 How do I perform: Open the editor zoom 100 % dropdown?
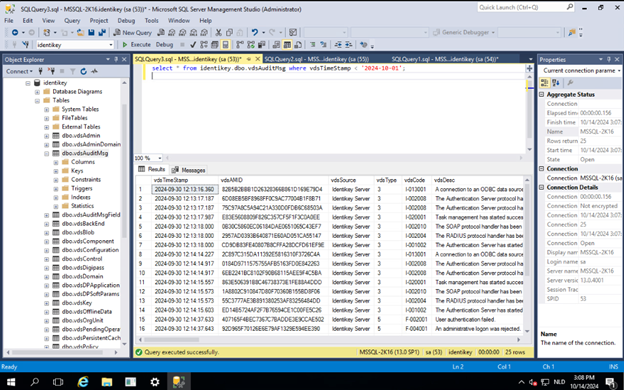click(160, 158)
